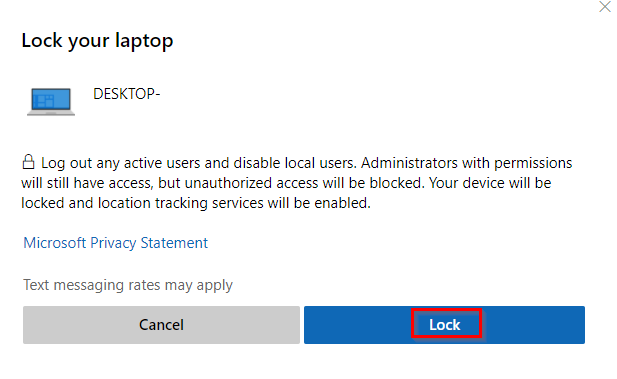617x379 pixels.
Task: Select the DESKTOP- device name
Action: 127,94
